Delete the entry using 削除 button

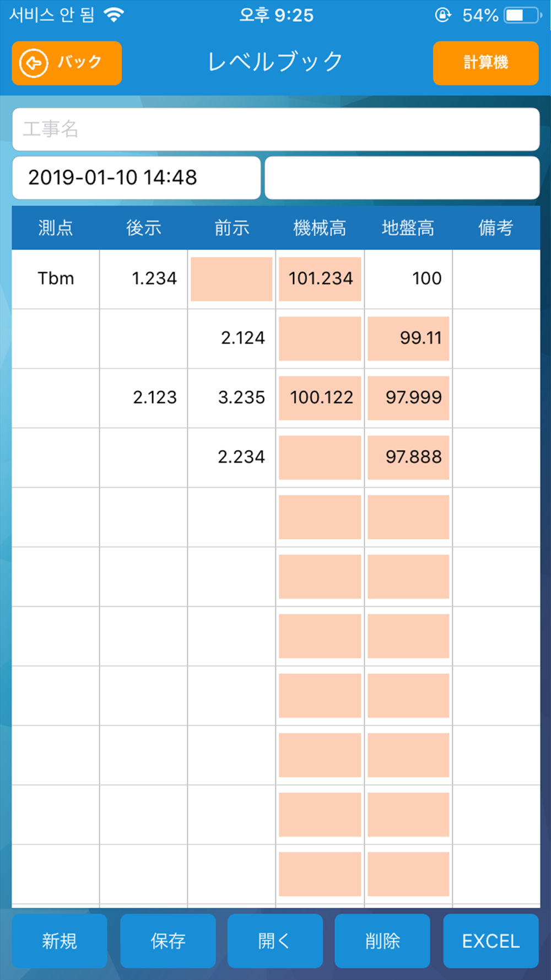pyautogui.click(x=382, y=941)
